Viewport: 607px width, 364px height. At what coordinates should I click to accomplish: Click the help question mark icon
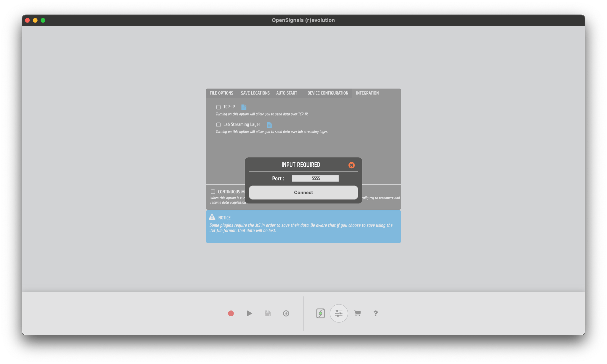[376, 313]
